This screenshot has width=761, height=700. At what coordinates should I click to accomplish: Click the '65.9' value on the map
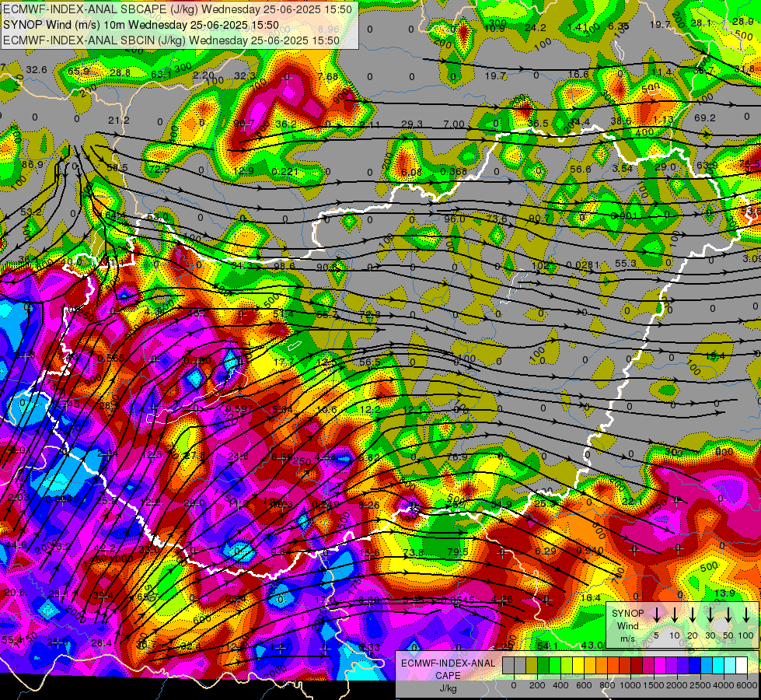(x=79, y=72)
